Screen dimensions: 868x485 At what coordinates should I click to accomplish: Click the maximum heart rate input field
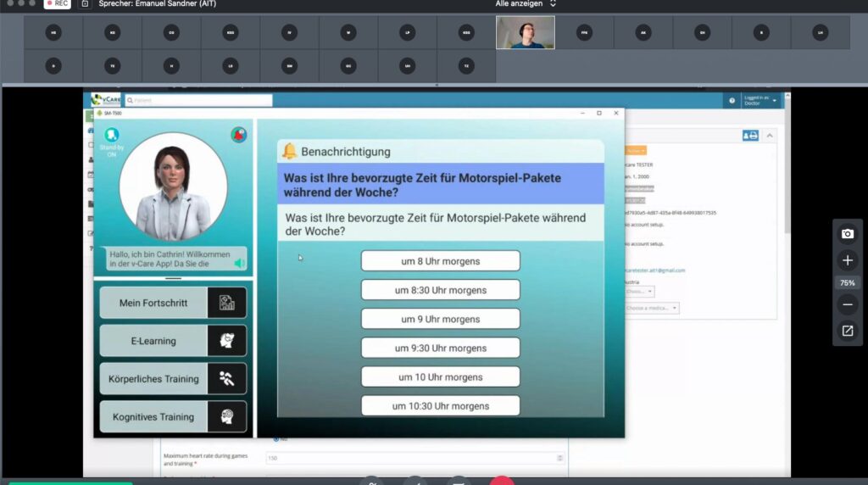click(x=415, y=458)
